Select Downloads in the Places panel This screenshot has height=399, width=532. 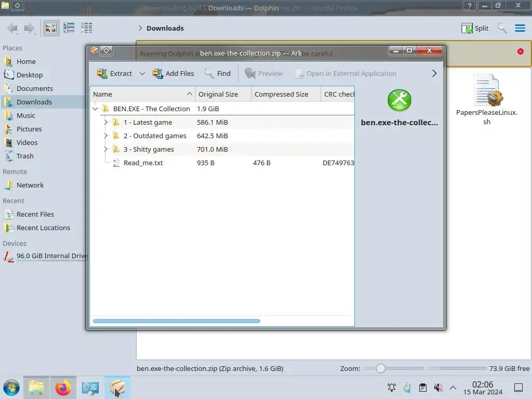(x=44, y=102)
